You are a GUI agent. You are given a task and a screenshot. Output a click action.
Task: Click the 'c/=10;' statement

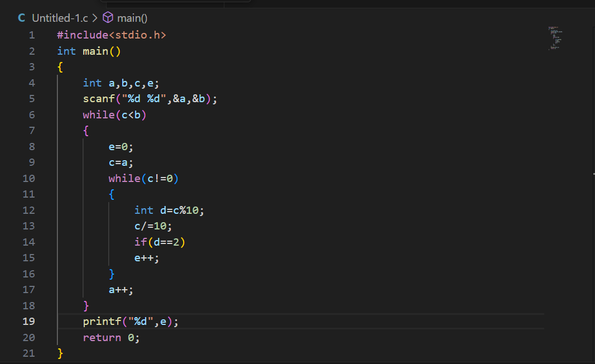[153, 226]
